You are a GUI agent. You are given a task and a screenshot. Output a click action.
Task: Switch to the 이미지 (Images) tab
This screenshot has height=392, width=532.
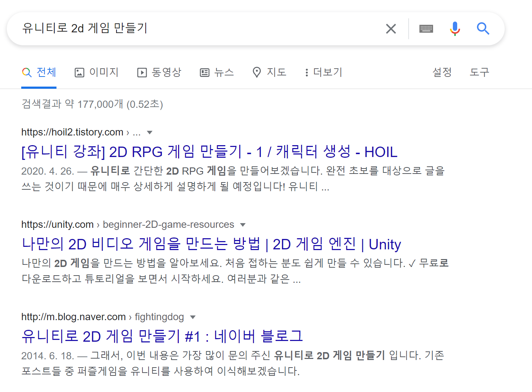96,72
